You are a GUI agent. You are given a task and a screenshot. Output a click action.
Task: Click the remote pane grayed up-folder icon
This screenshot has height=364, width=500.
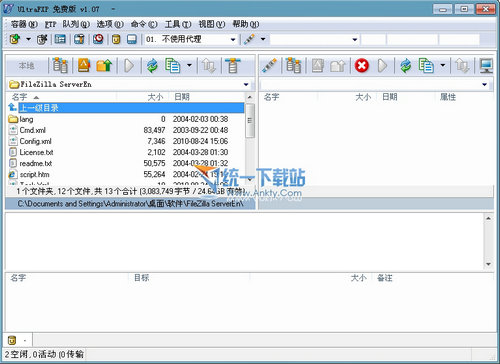click(338, 65)
